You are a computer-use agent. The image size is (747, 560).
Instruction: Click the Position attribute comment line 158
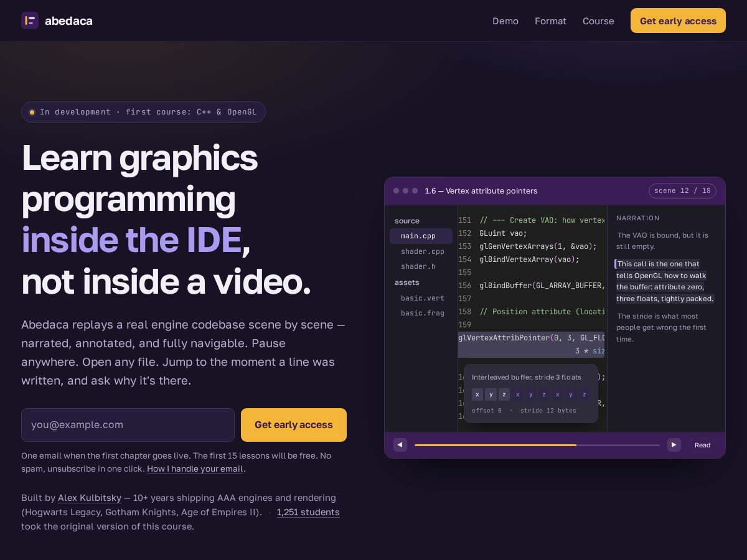[531, 312]
